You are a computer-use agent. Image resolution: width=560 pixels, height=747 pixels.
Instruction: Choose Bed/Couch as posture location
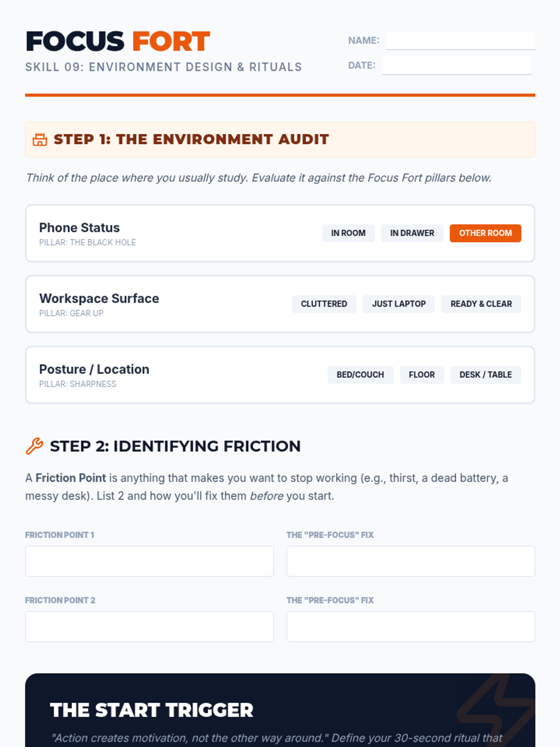click(x=360, y=375)
